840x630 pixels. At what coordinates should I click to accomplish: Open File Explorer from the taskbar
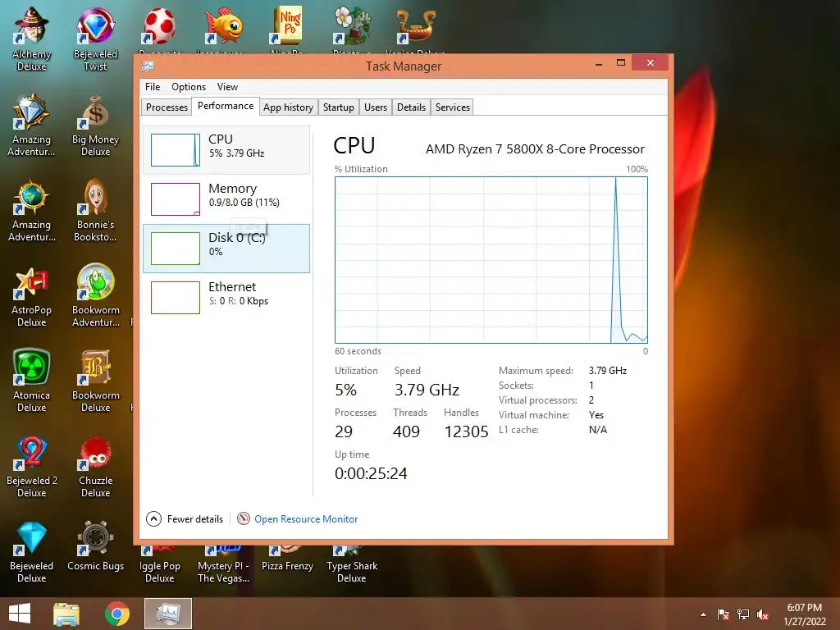[66, 614]
